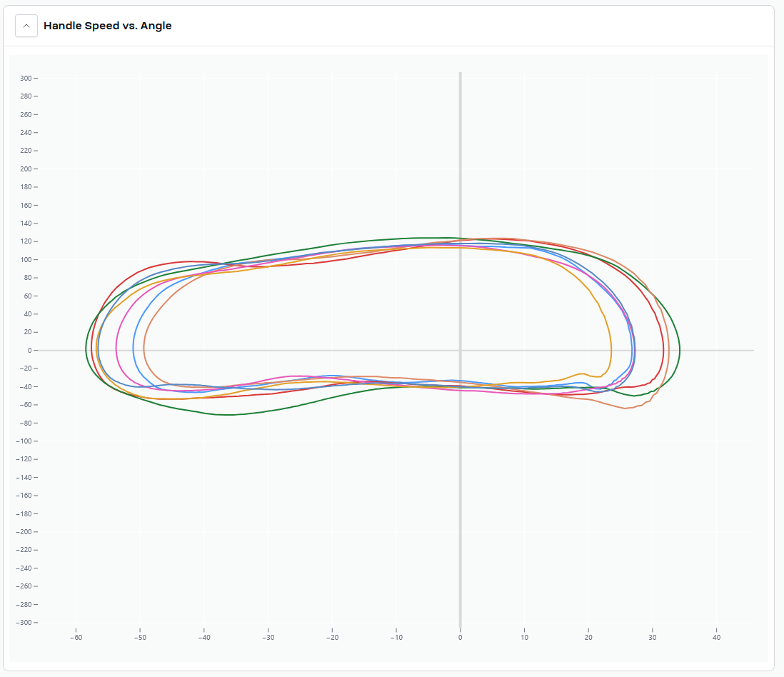Viewport: 784px width, 677px height.
Task: Click the green curve's lowest dip
Action: click(x=228, y=414)
